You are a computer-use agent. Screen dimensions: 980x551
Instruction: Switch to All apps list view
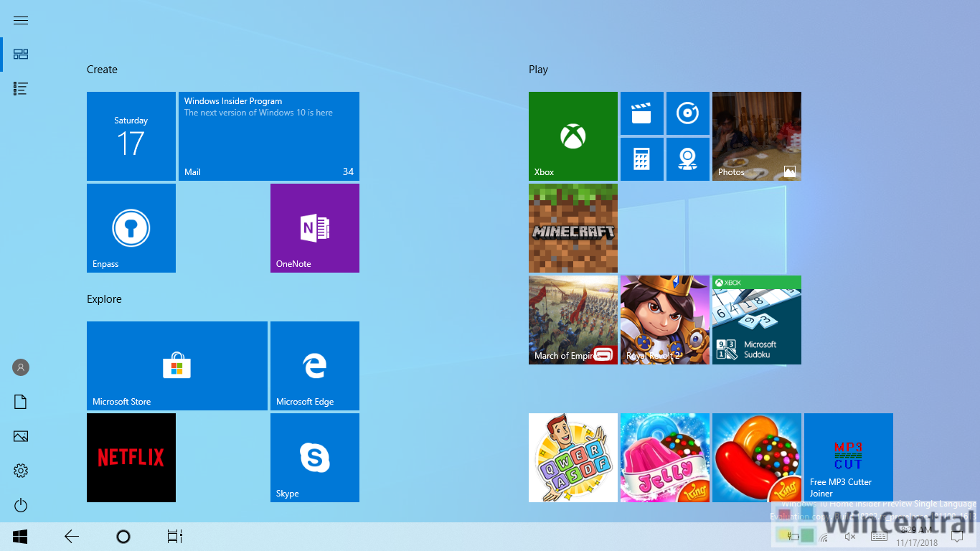[21, 89]
